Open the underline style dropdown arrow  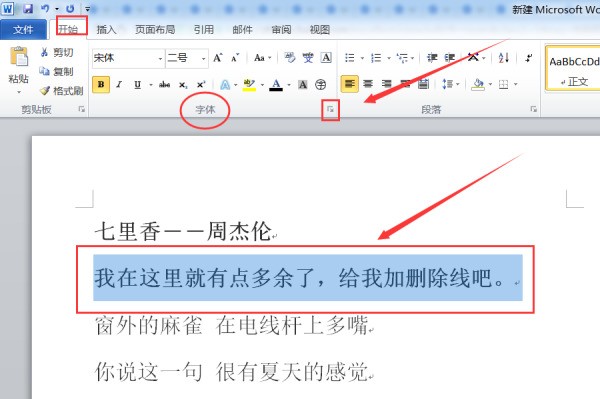point(151,85)
